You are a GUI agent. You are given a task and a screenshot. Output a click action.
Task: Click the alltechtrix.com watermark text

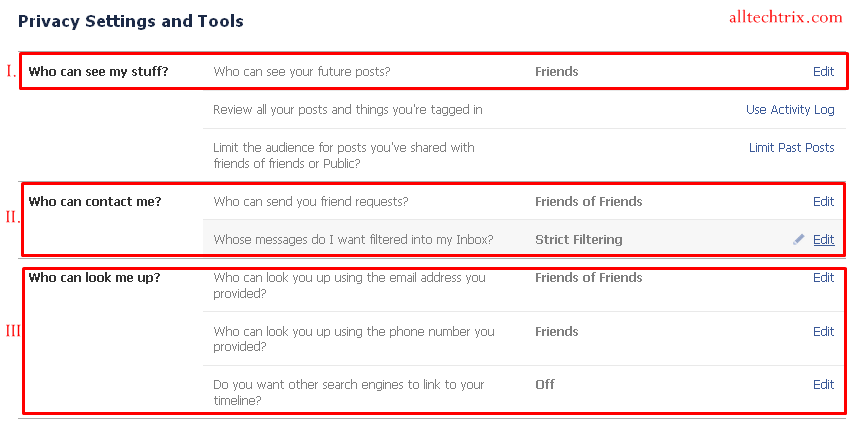point(786,17)
